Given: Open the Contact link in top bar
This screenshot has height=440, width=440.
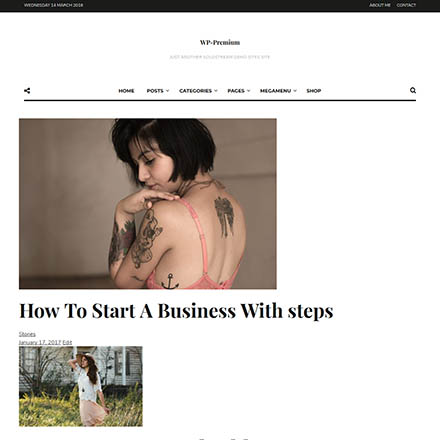Looking at the screenshot, I should click(x=406, y=5).
